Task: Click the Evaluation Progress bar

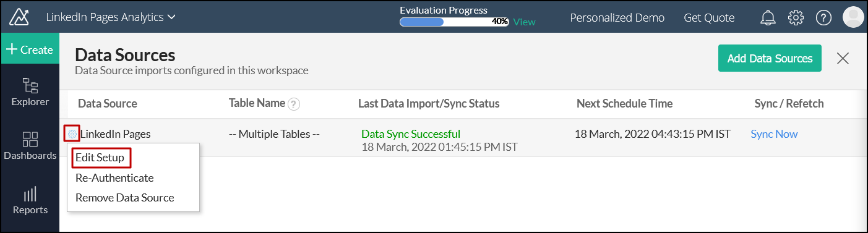Action: pyautogui.click(x=454, y=22)
